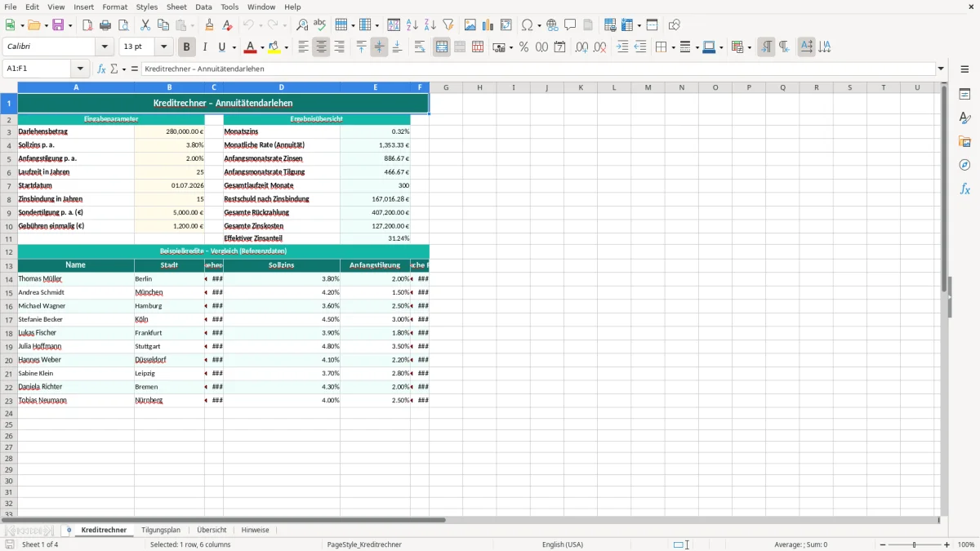
Task: Toggle Right-To-Left text direction
Action: (x=784, y=47)
